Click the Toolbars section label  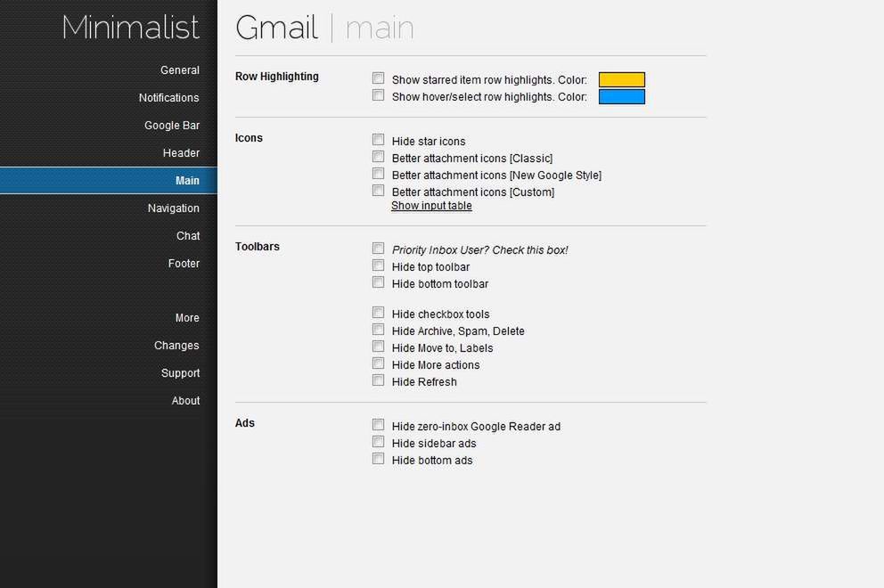[x=257, y=247]
